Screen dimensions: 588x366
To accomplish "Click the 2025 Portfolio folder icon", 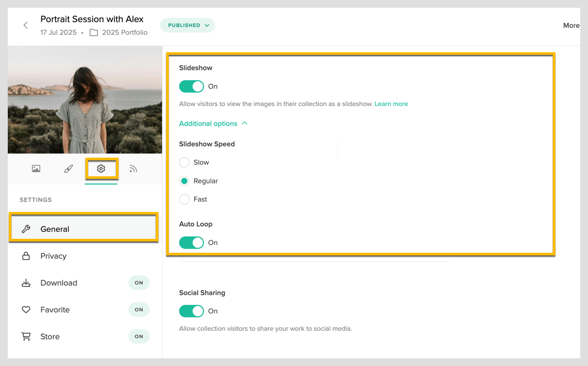I will coord(94,33).
